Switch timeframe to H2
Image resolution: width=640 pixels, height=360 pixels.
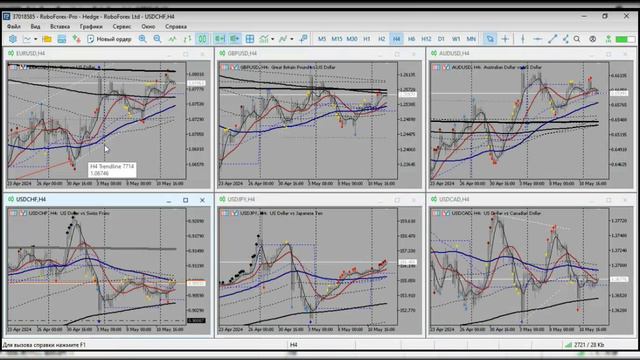pyautogui.click(x=381, y=39)
